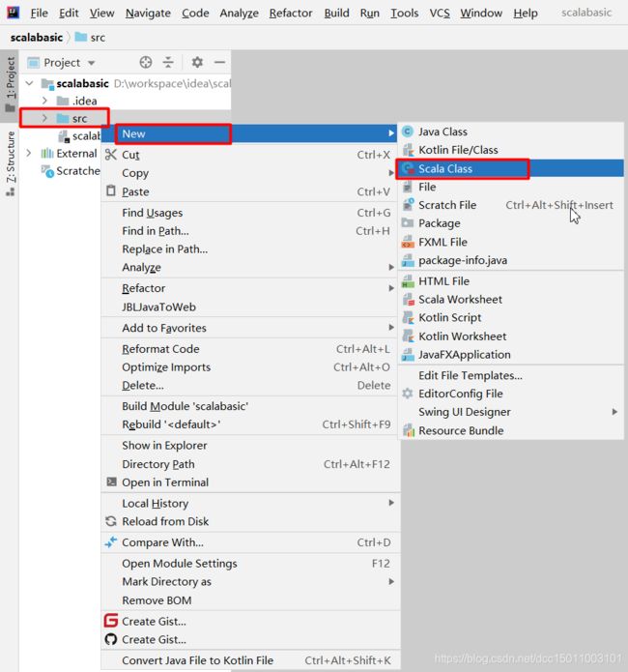628x672 pixels.
Task: Click the package-info.java icon
Action: tap(408, 260)
